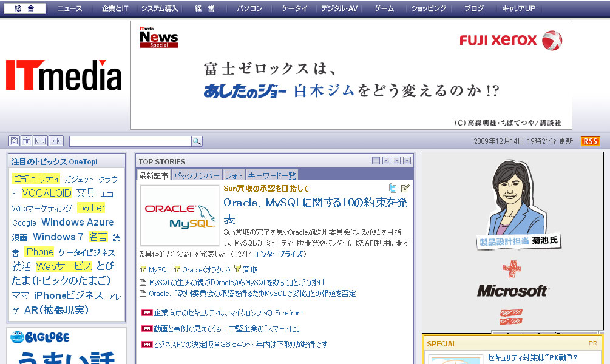Click the widen-layout outward arrows icon
The width and height of the screenshot is (610, 364).
[x=40, y=141]
